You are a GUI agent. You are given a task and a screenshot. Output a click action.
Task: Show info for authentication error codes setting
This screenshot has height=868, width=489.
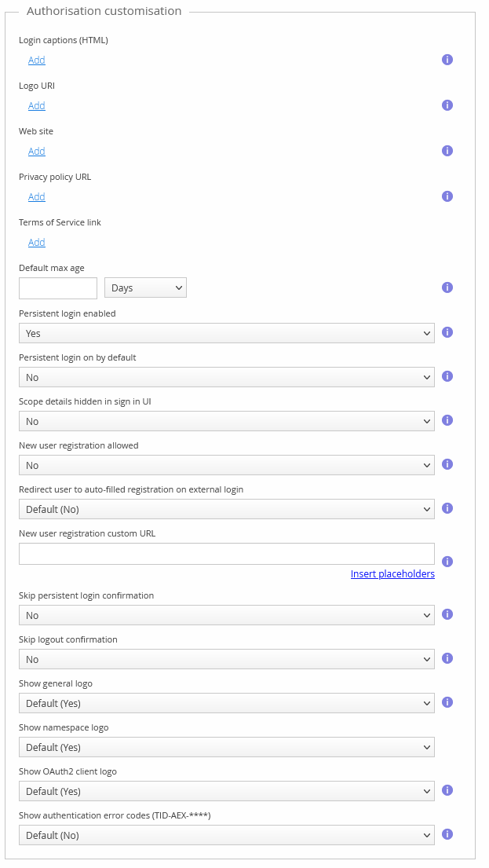447,834
